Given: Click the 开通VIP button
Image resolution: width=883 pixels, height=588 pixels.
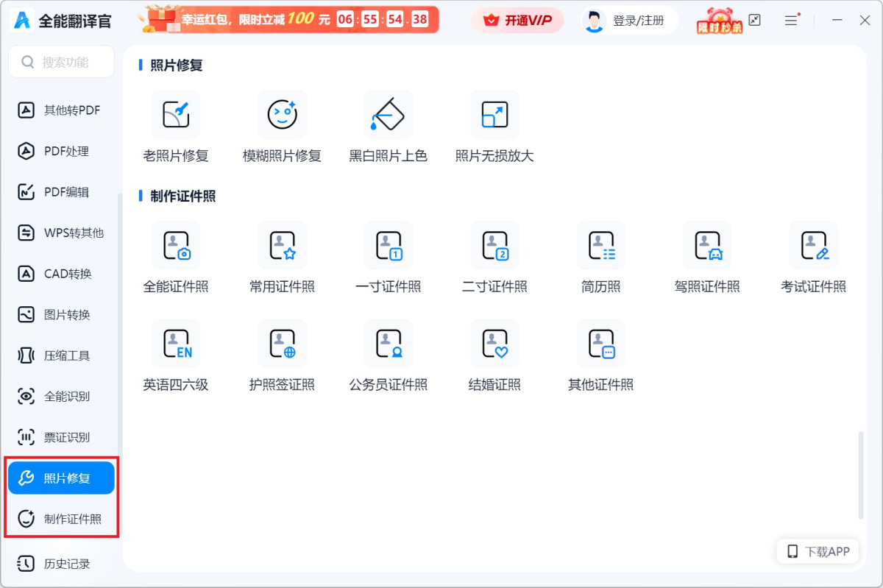Looking at the screenshot, I should pos(517,21).
